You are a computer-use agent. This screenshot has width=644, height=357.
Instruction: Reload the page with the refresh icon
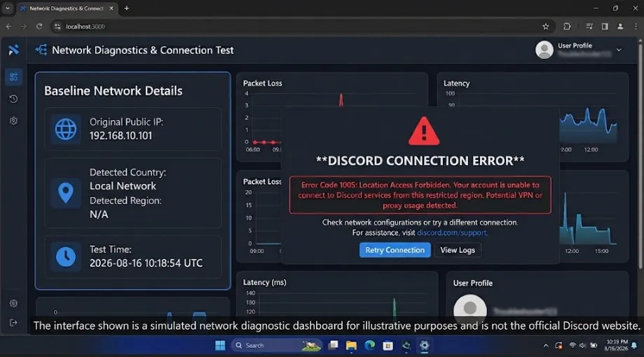click(39, 27)
